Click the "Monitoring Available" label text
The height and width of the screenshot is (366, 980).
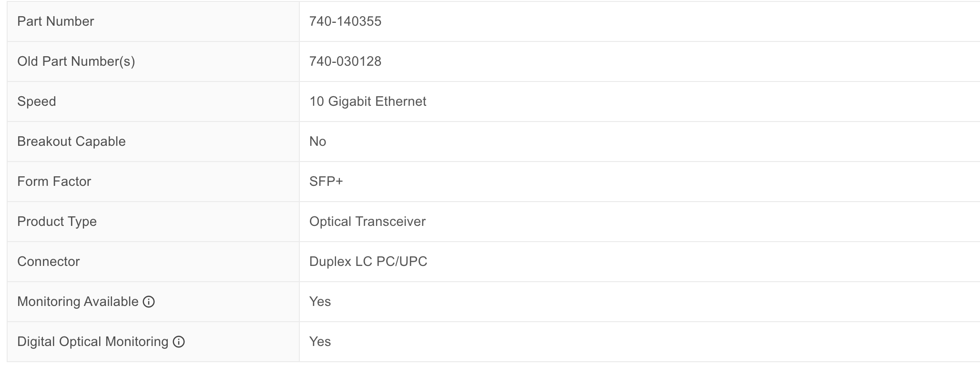pos(78,302)
